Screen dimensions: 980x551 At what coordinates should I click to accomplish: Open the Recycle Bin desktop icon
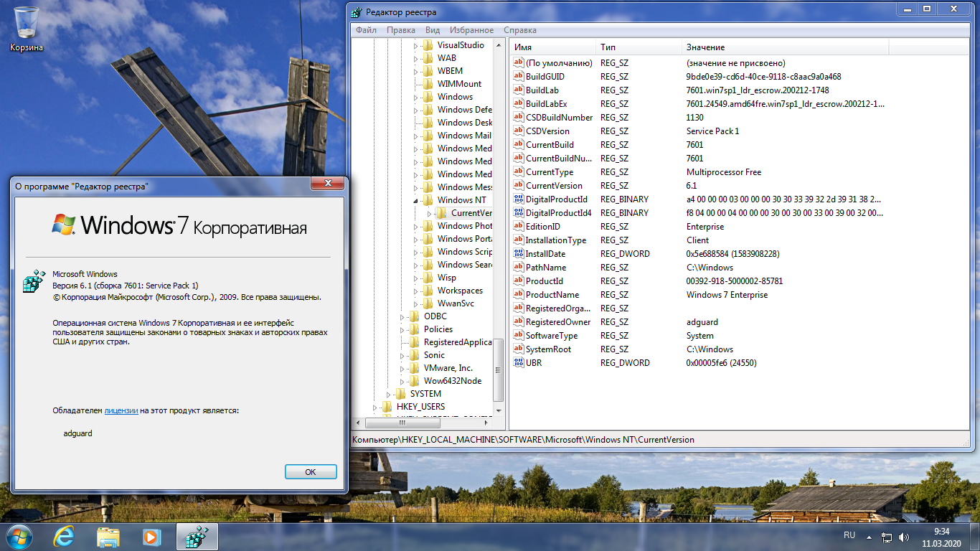pos(27,29)
